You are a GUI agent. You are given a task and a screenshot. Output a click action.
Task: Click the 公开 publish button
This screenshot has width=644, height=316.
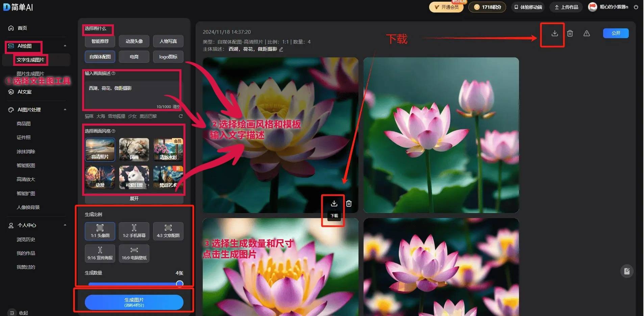[x=616, y=33]
